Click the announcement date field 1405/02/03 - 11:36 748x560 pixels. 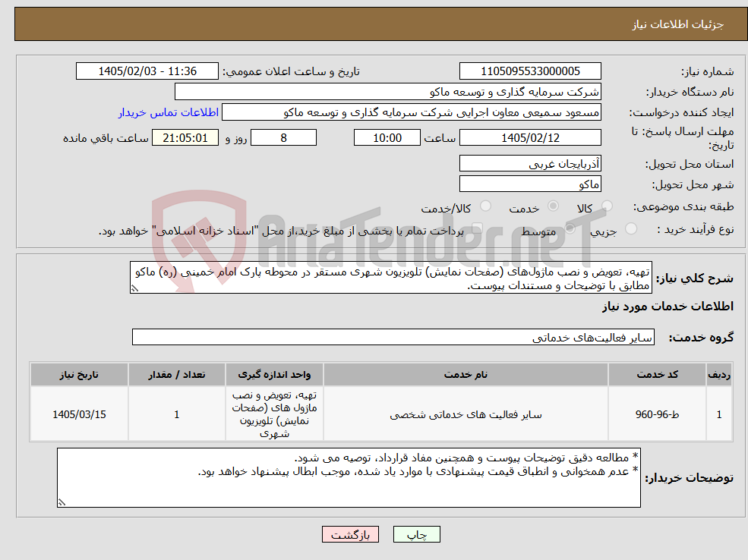click(147, 71)
